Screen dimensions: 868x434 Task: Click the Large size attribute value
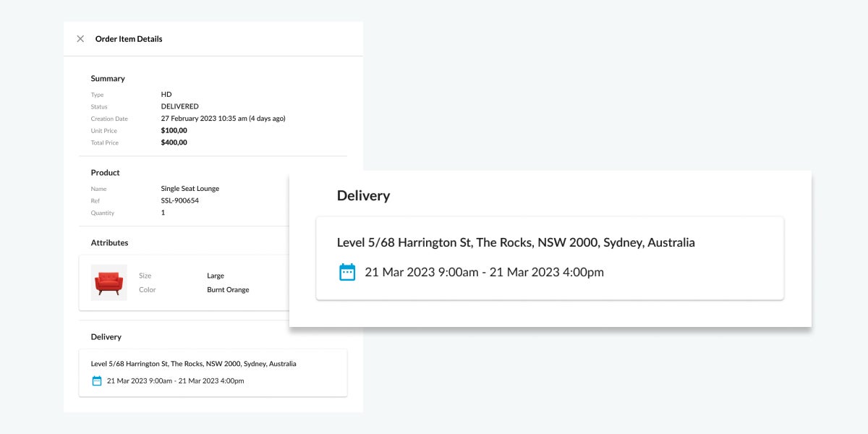tap(214, 275)
